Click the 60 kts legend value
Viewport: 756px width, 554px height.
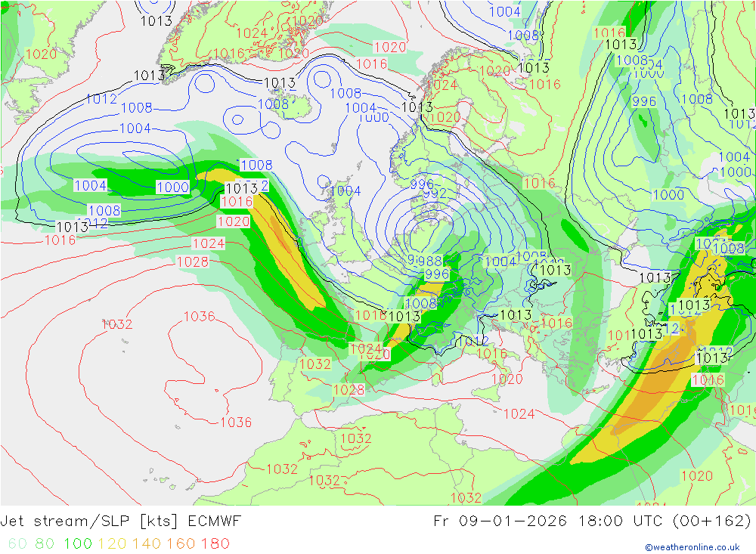(x=17, y=543)
